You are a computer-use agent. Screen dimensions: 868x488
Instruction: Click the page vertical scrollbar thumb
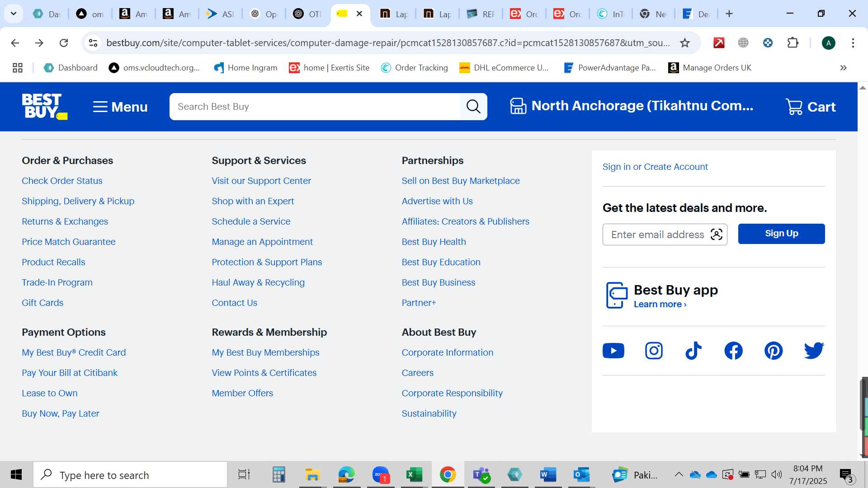point(863,404)
